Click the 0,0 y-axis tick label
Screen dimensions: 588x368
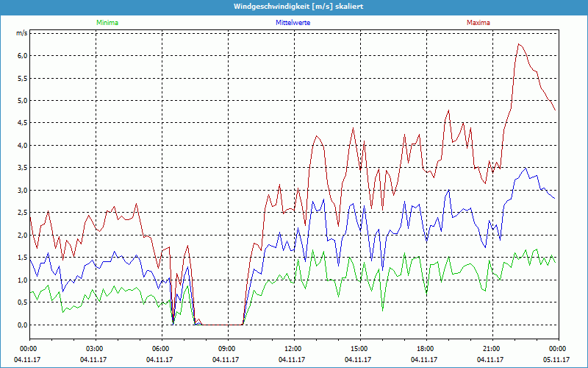[22, 325]
